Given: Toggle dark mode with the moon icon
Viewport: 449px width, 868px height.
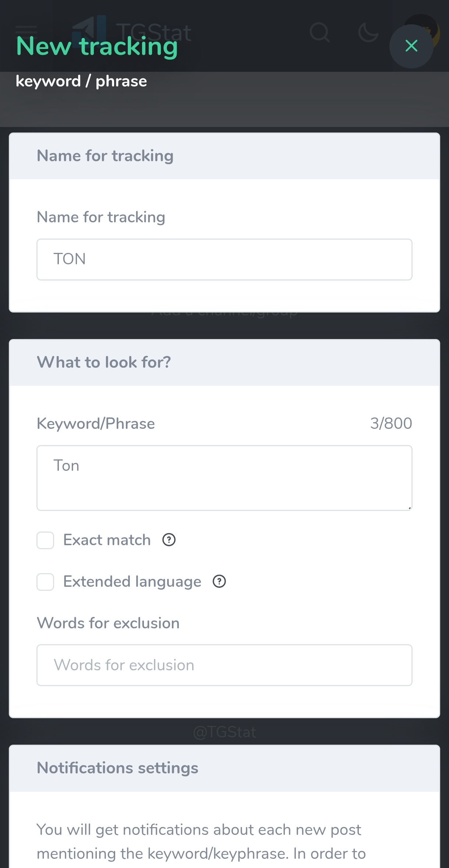Looking at the screenshot, I should (368, 32).
